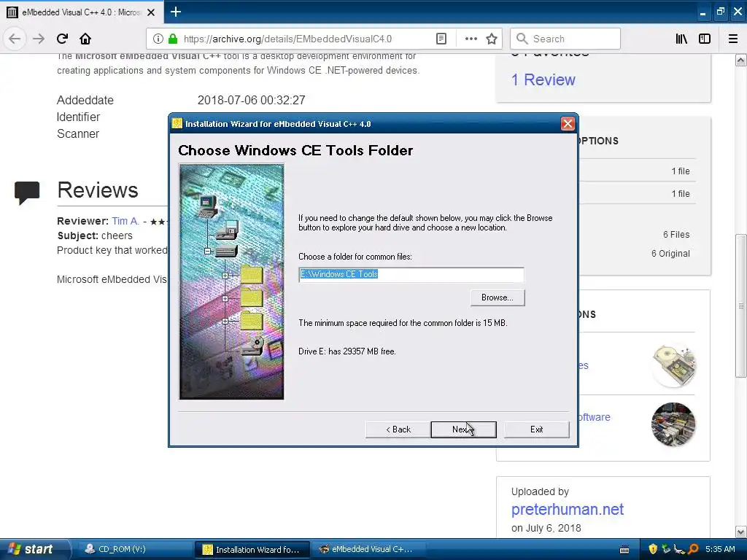The width and height of the screenshot is (747, 560).
Task: Close the eMbedded Visual C++ 4.0 tab
Action: point(151,12)
